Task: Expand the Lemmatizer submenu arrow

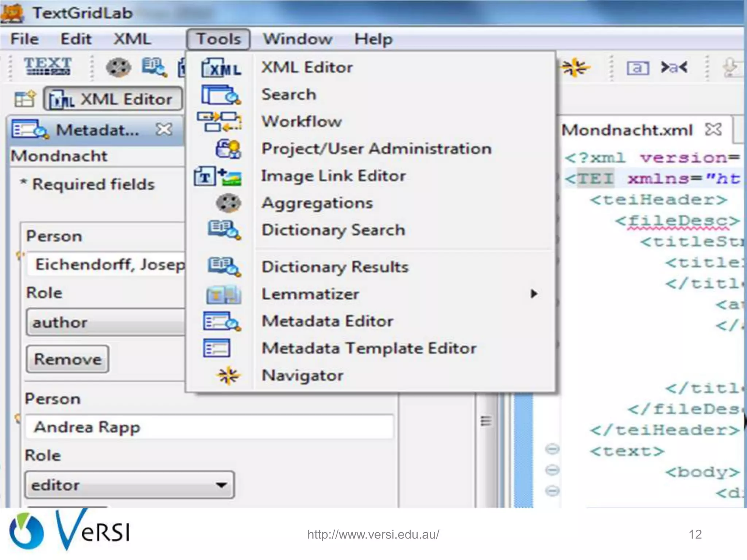Action: [x=534, y=294]
